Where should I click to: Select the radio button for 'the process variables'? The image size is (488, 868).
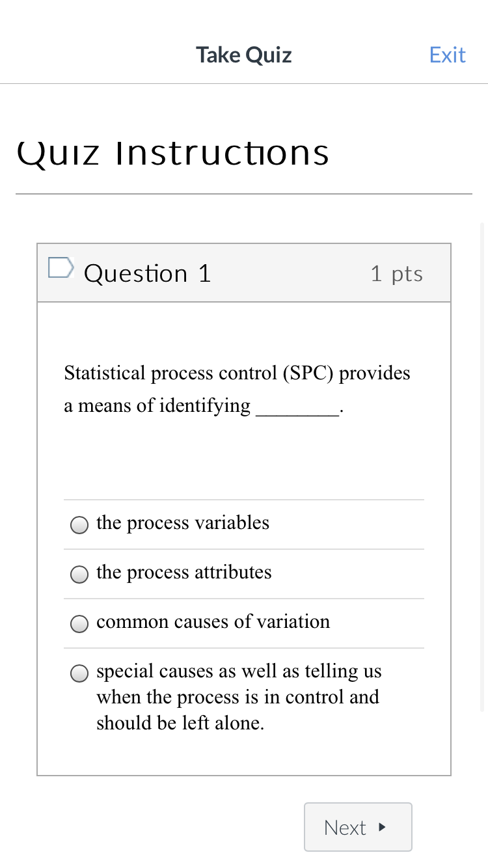[x=79, y=524]
